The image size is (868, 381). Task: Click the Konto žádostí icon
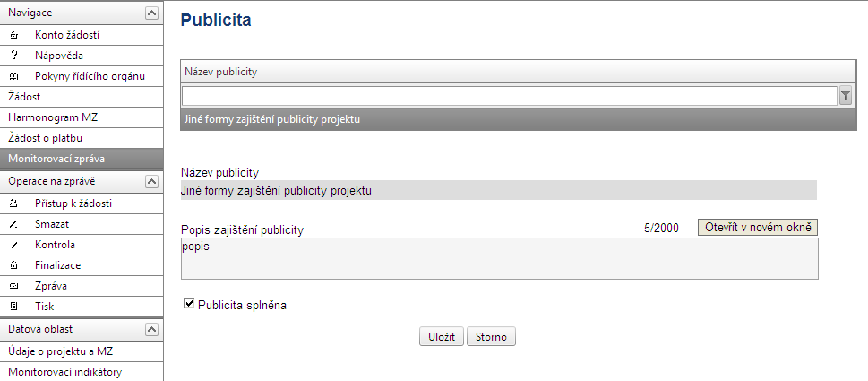point(14,36)
